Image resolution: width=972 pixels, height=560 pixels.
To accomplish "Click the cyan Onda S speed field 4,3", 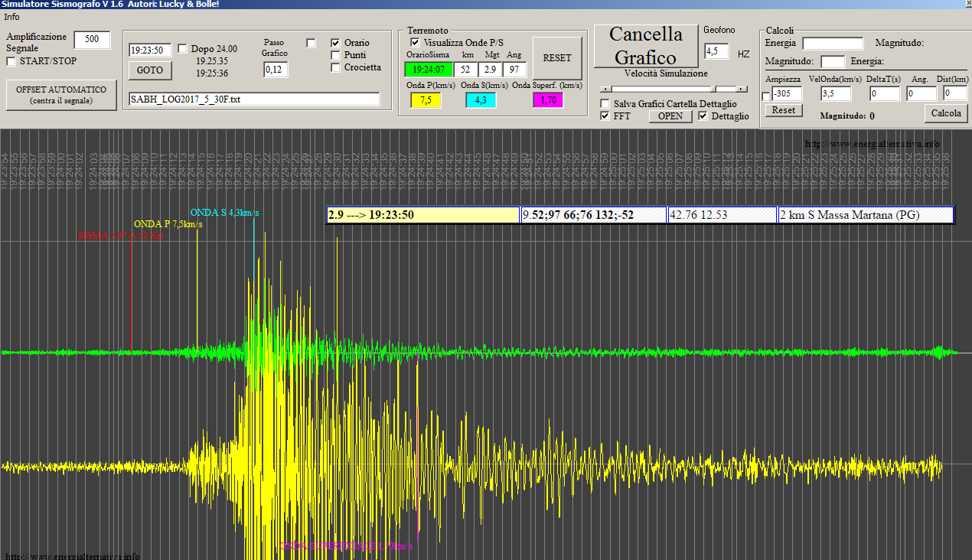I will click(x=481, y=99).
